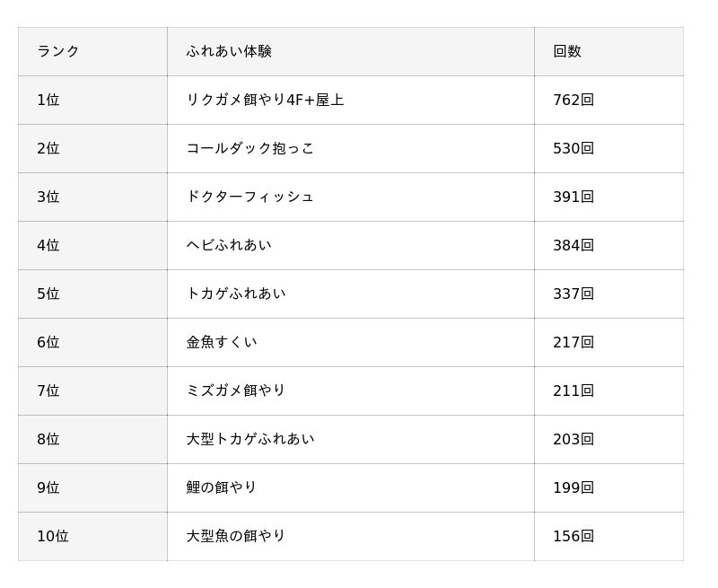Click the 回数 column header
Viewport: 718px width, 588px height.
coord(567,51)
